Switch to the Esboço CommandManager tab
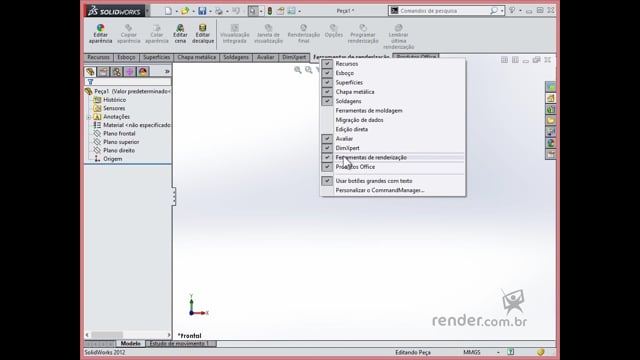Image resolution: width=640 pixels, height=360 pixels. coord(126,58)
